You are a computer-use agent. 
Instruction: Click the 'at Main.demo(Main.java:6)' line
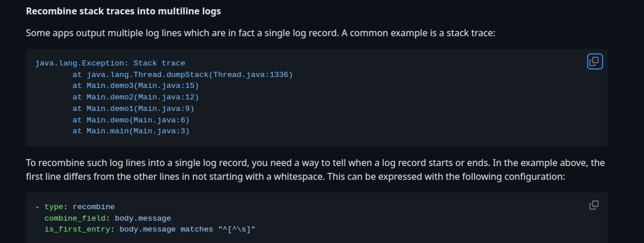point(131,120)
